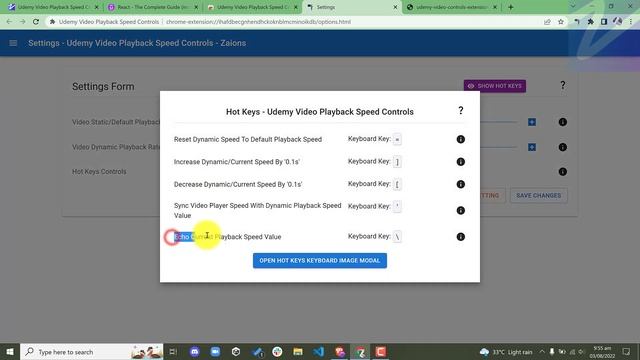This screenshot has width=640, height=360.
Task: Click the browser address bar URL
Action: click(258, 22)
